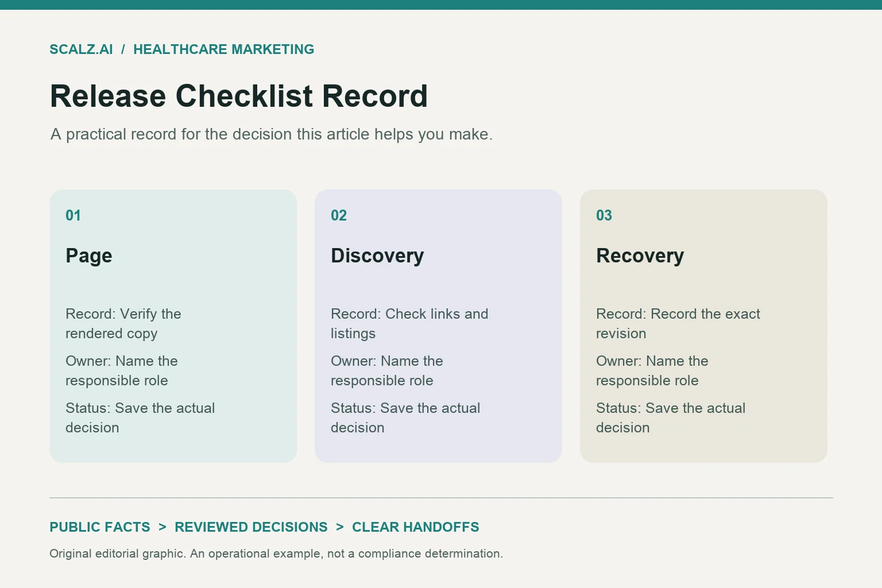Select the Recovery card title

point(640,256)
